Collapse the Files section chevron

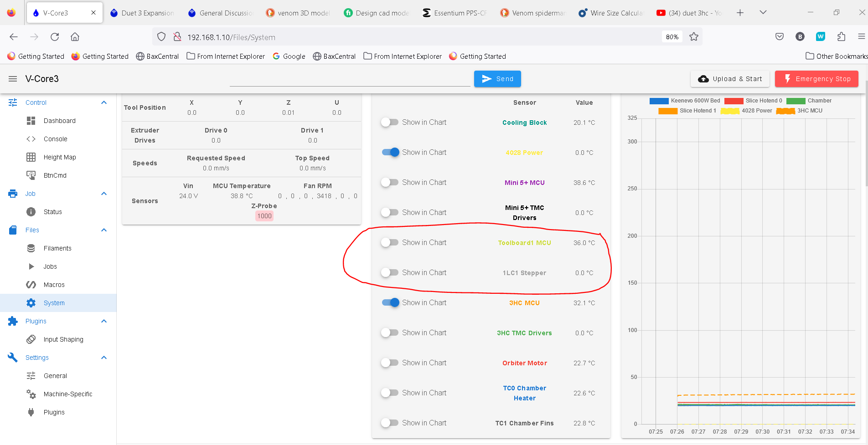[x=104, y=230]
